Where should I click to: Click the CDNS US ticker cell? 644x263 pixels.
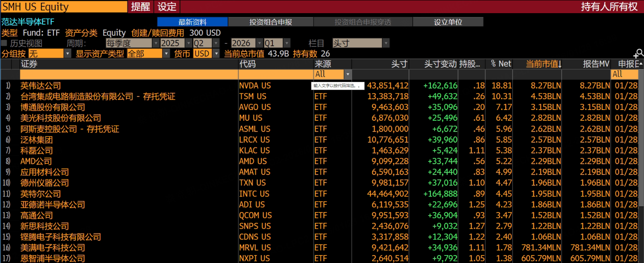pos(255,237)
